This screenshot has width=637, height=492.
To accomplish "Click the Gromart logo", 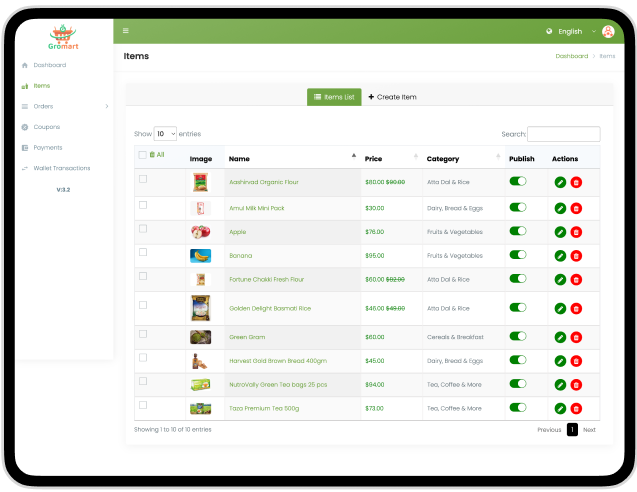I will point(63,38).
